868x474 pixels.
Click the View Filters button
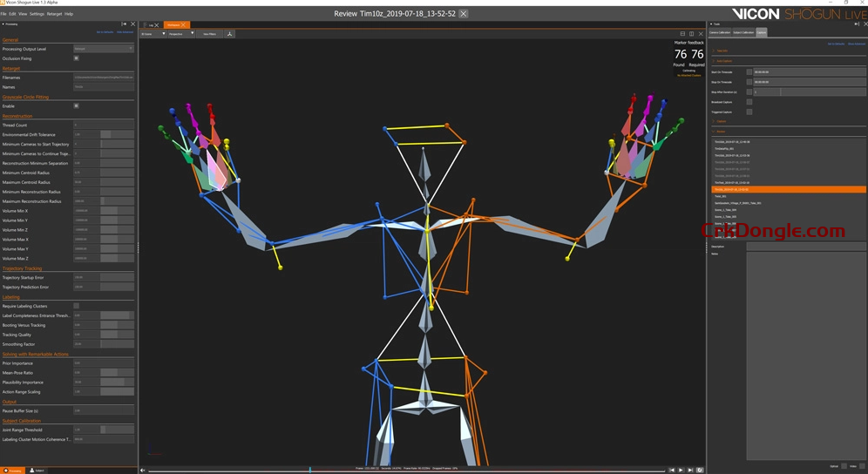point(210,34)
